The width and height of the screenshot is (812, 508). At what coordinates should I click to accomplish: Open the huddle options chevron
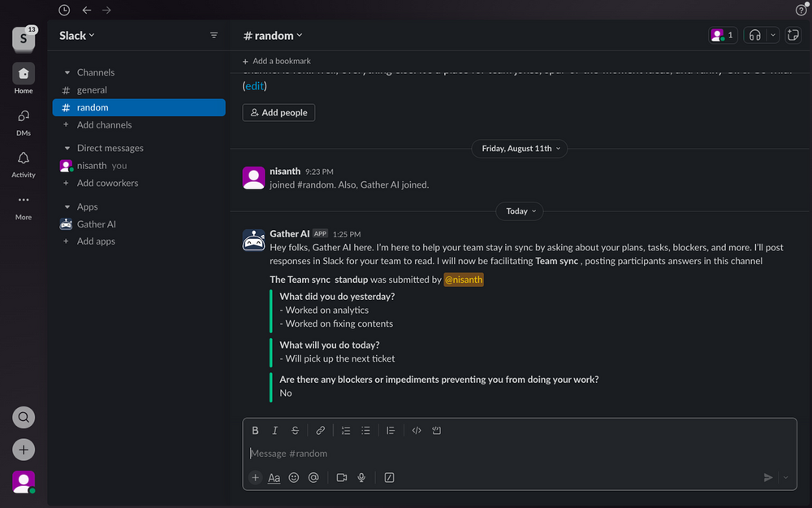[773, 35]
